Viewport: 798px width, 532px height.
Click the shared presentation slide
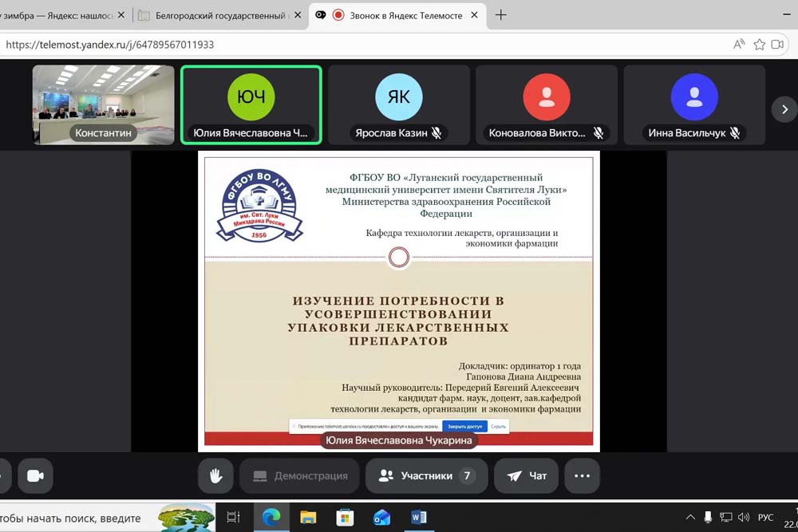tap(398, 301)
